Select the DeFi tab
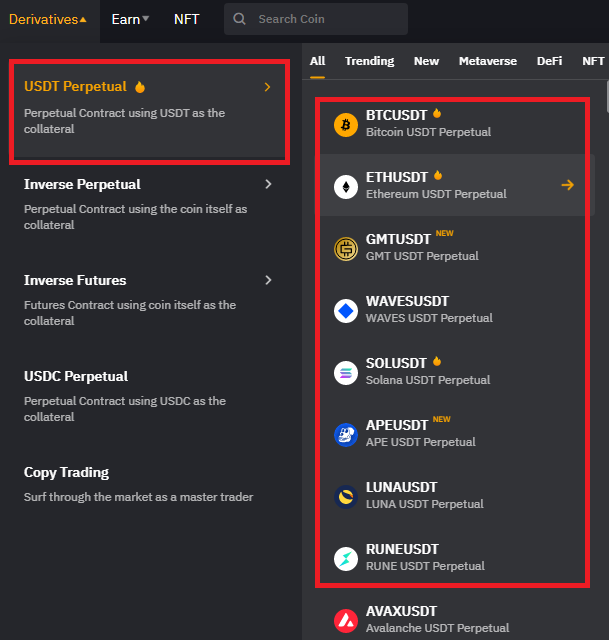This screenshot has height=640, width=609. coord(549,61)
